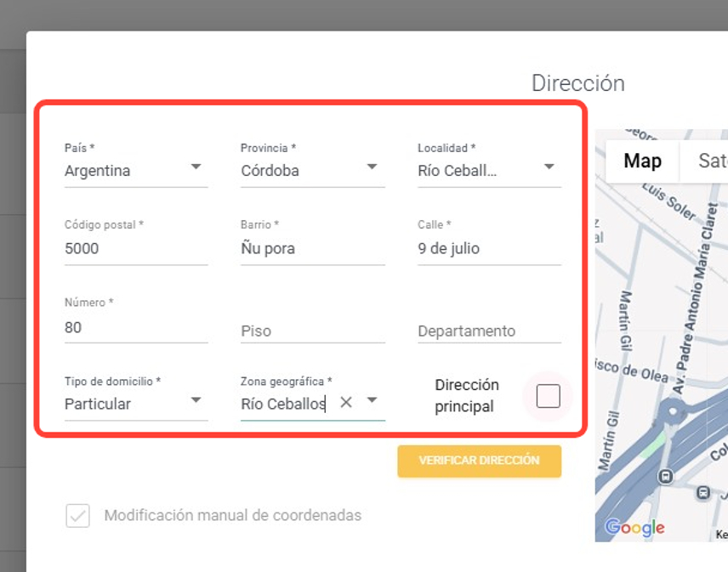
Task: Open the Zona geográfica dropdown arrow
Action: tap(372, 400)
